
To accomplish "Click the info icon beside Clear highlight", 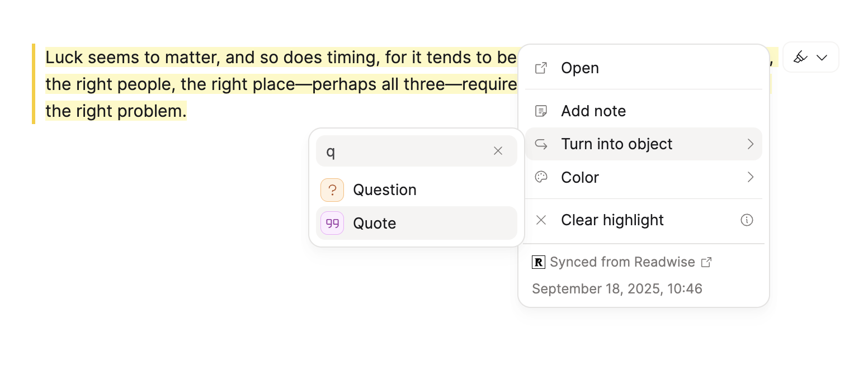I will point(747,220).
